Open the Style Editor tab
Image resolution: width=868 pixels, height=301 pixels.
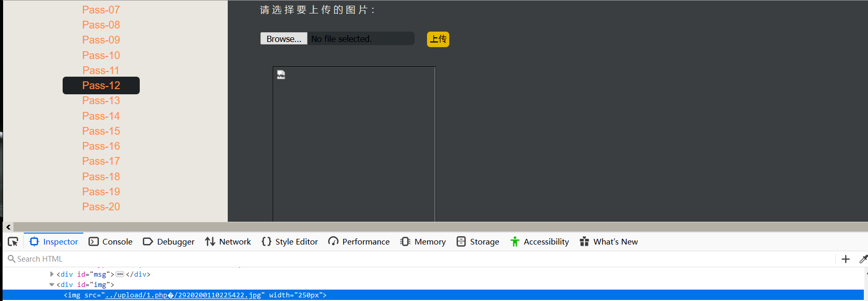pyautogui.click(x=290, y=241)
